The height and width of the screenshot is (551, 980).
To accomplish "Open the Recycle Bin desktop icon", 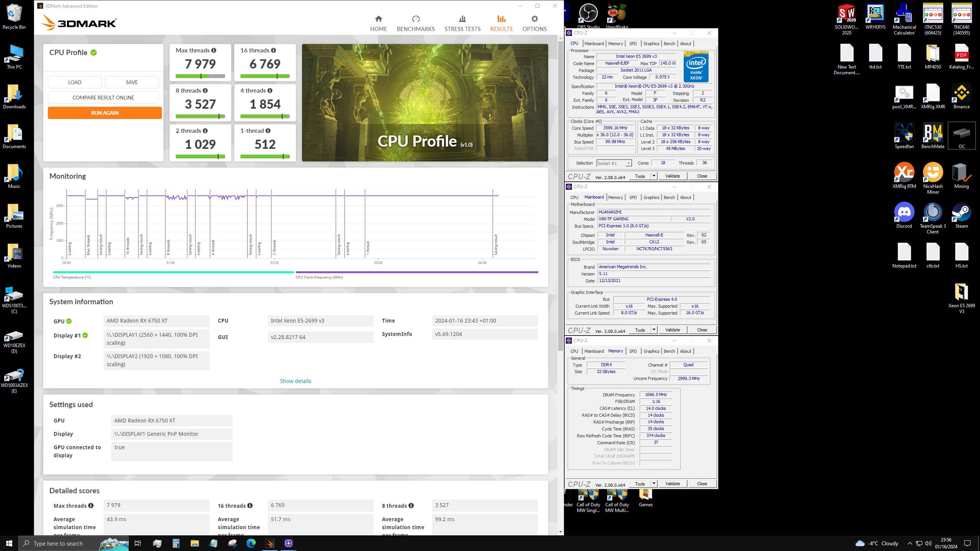I will tap(14, 16).
